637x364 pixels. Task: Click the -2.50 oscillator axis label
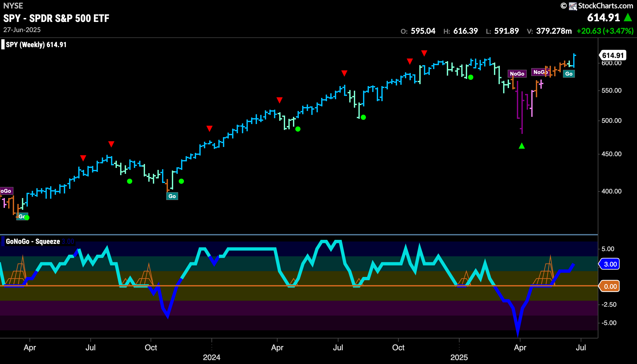(609, 304)
